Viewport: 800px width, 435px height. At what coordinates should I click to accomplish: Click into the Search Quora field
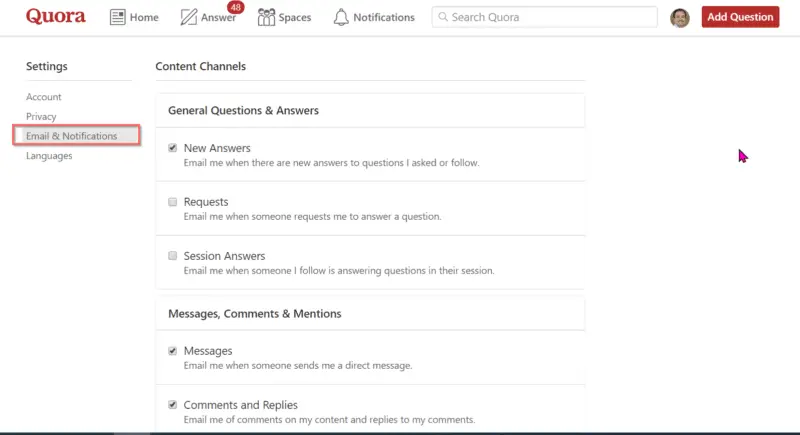[544, 17]
